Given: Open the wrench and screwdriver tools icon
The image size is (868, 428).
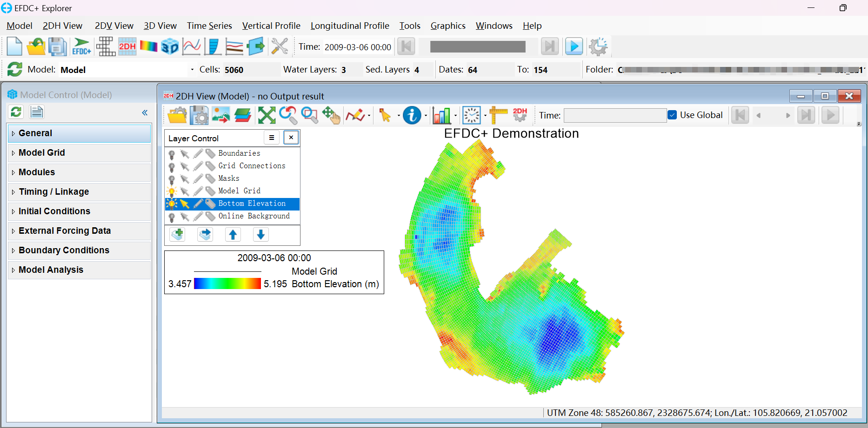Looking at the screenshot, I should [280, 47].
